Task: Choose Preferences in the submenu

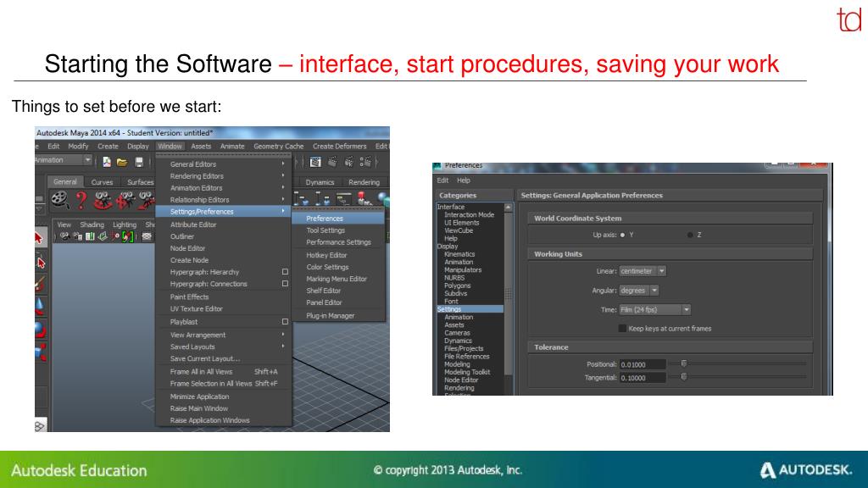Action: coord(338,219)
